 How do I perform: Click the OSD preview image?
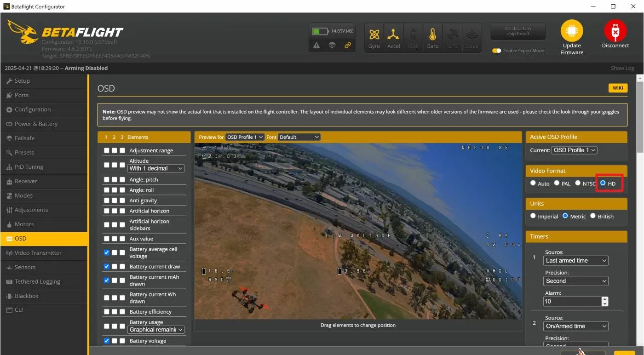pos(358,231)
